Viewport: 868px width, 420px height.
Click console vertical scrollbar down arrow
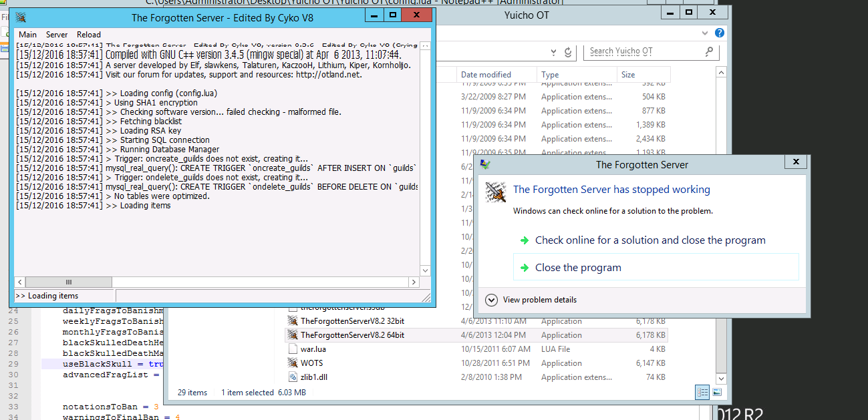[424, 270]
